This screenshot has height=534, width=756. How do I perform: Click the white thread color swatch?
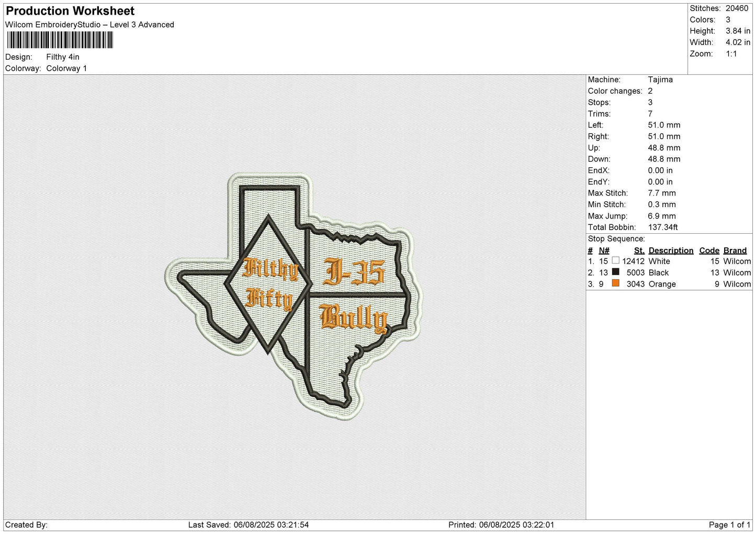615,260
